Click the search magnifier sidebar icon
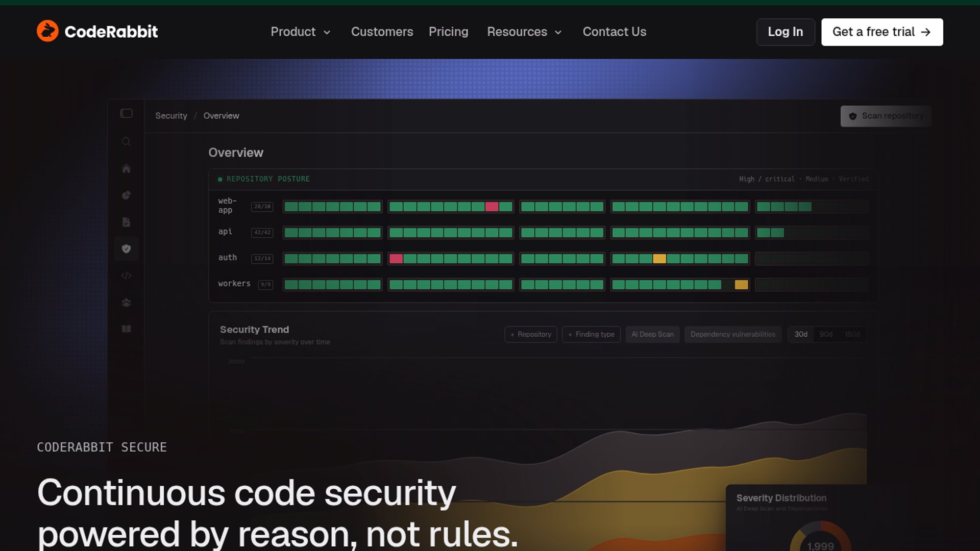The width and height of the screenshot is (980, 551). (126, 141)
